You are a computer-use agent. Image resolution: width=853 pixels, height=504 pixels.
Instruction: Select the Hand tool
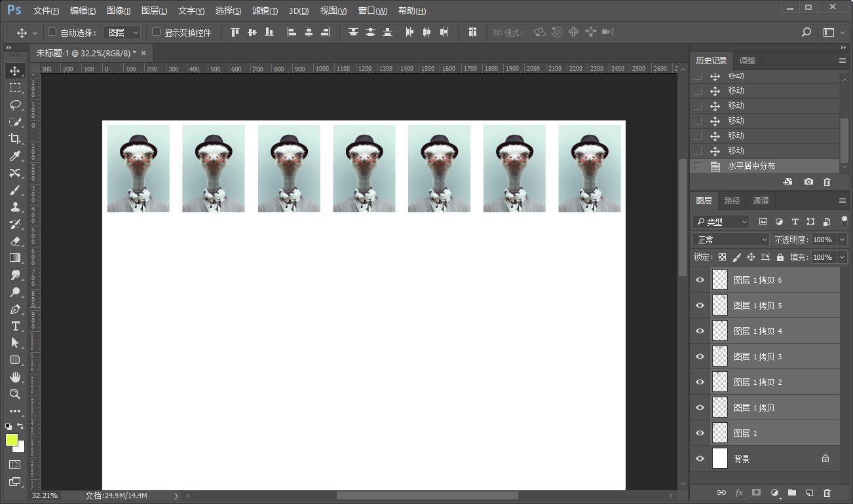[x=15, y=377]
